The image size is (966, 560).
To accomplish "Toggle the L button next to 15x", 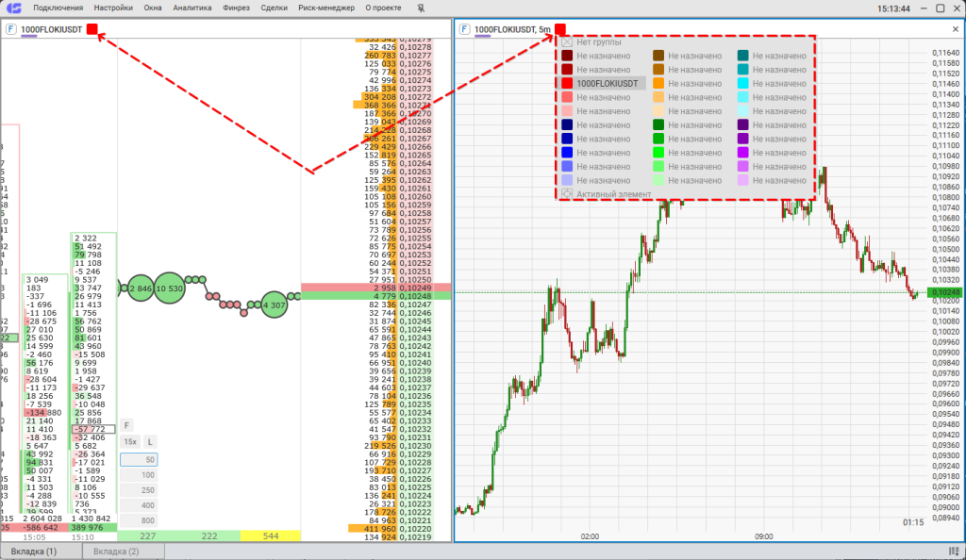I will point(149,441).
